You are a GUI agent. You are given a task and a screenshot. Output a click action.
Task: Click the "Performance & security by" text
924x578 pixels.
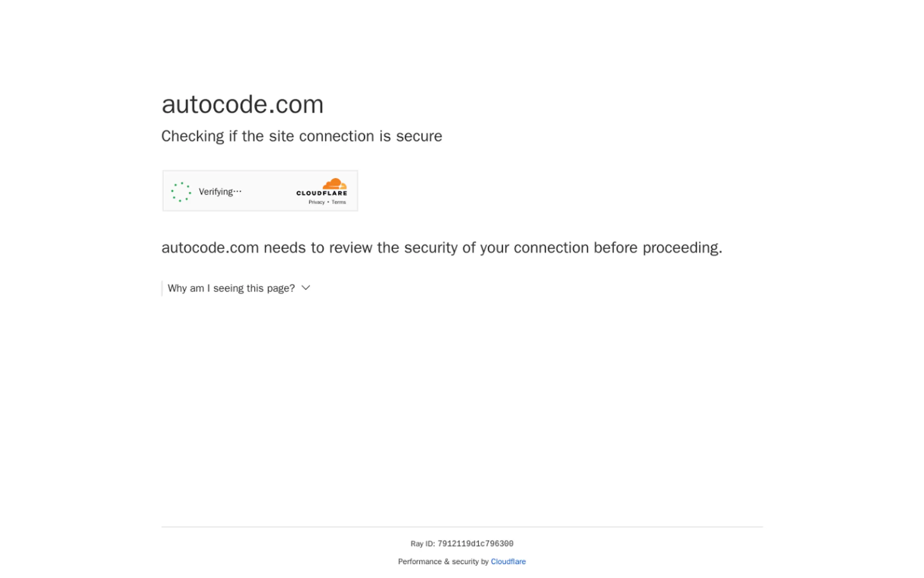[x=443, y=562]
